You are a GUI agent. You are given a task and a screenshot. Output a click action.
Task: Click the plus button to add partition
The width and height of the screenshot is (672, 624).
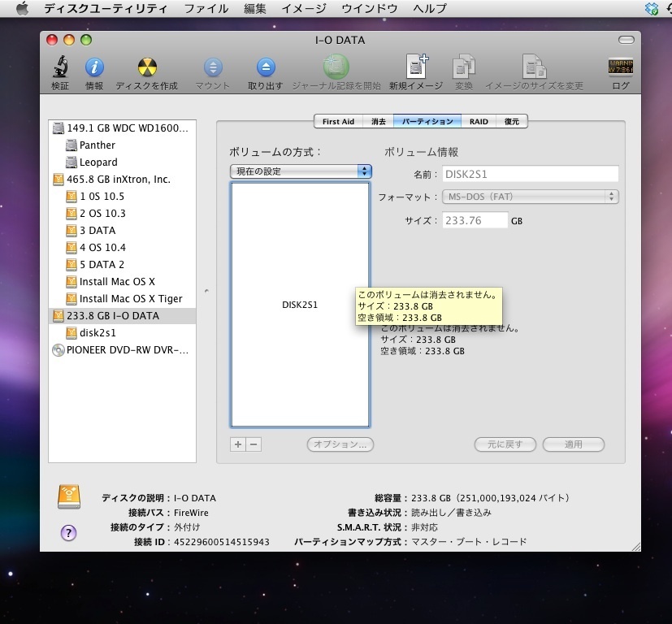238,444
